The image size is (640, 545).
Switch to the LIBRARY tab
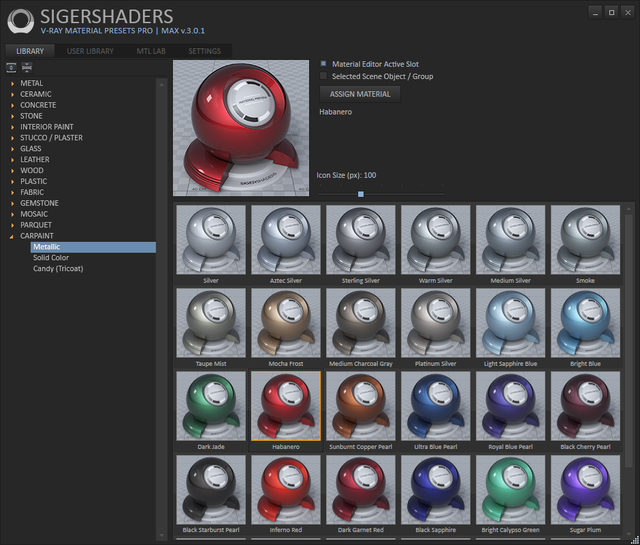click(30, 51)
